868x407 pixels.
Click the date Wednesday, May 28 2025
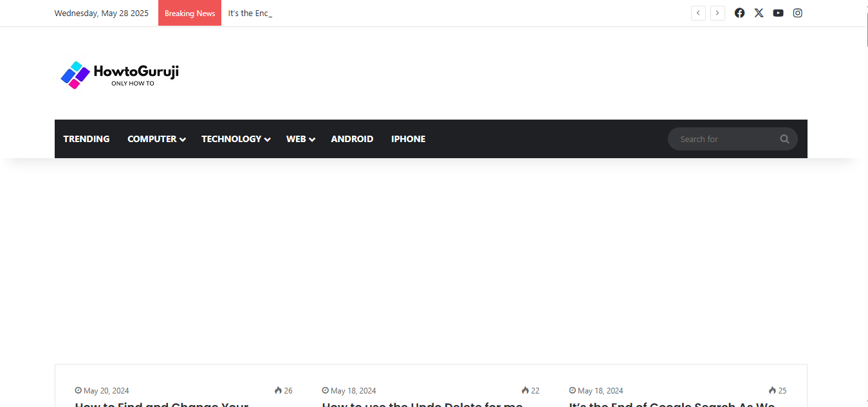pos(102,13)
